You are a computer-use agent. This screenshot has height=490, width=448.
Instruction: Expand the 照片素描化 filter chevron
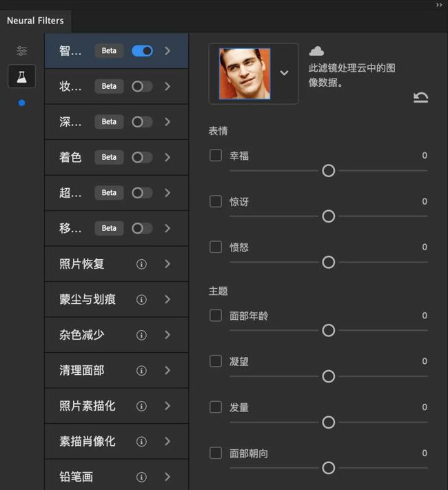pos(167,406)
